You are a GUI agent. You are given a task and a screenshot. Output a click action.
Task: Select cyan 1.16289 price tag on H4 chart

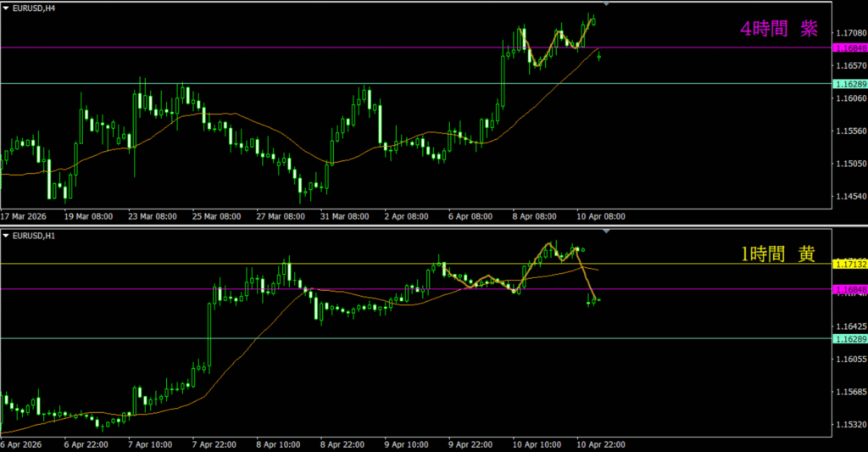point(849,84)
